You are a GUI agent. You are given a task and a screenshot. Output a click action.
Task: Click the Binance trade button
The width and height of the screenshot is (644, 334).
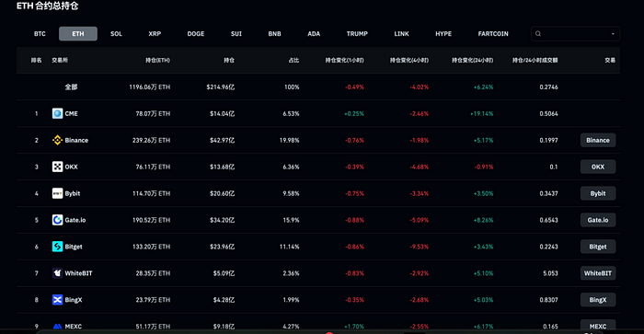(598, 140)
